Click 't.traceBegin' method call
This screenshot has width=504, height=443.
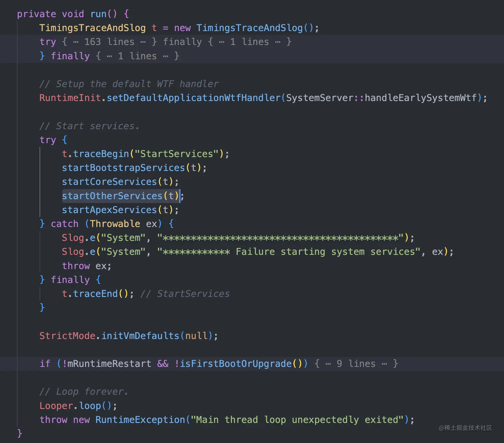click(95, 154)
